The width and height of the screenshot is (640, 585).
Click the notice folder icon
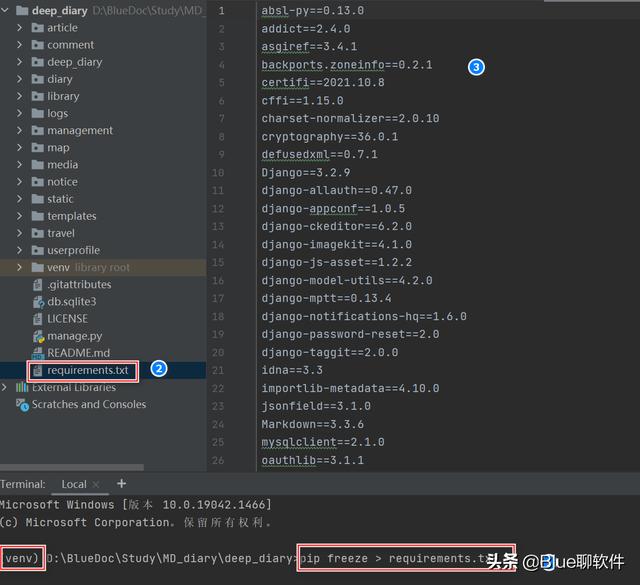pos(38,182)
